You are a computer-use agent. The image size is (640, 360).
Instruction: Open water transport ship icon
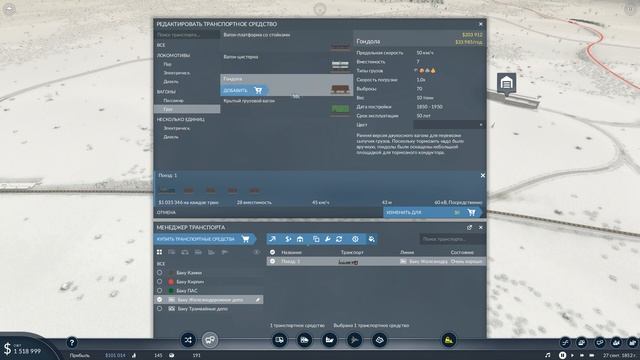329,340
